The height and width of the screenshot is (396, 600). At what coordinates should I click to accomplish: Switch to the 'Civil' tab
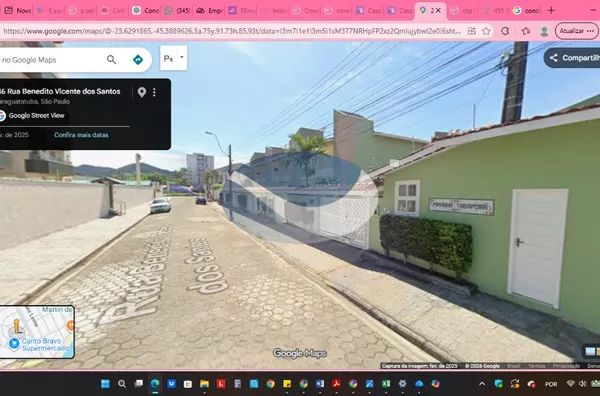(x=113, y=11)
